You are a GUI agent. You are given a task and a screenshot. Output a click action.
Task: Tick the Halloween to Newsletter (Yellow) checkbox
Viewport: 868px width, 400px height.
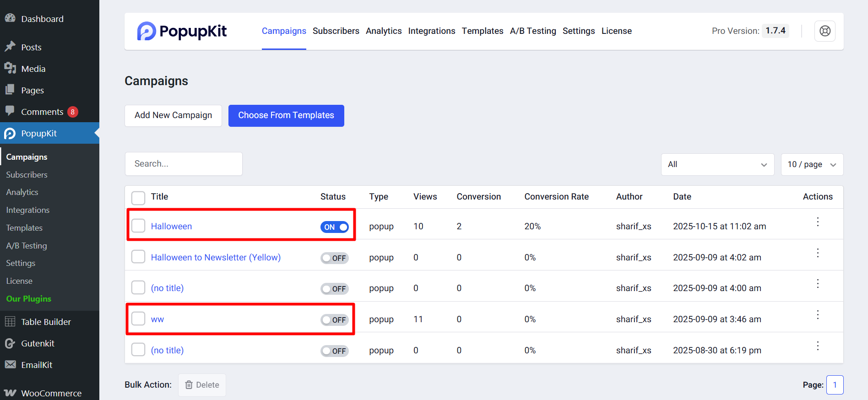pyautogui.click(x=138, y=257)
